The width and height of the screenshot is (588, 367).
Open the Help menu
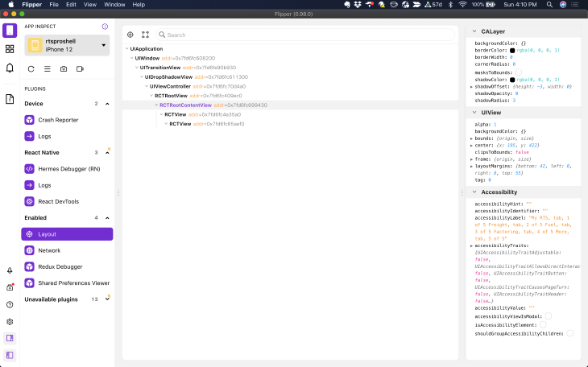pyautogui.click(x=139, y=5)
